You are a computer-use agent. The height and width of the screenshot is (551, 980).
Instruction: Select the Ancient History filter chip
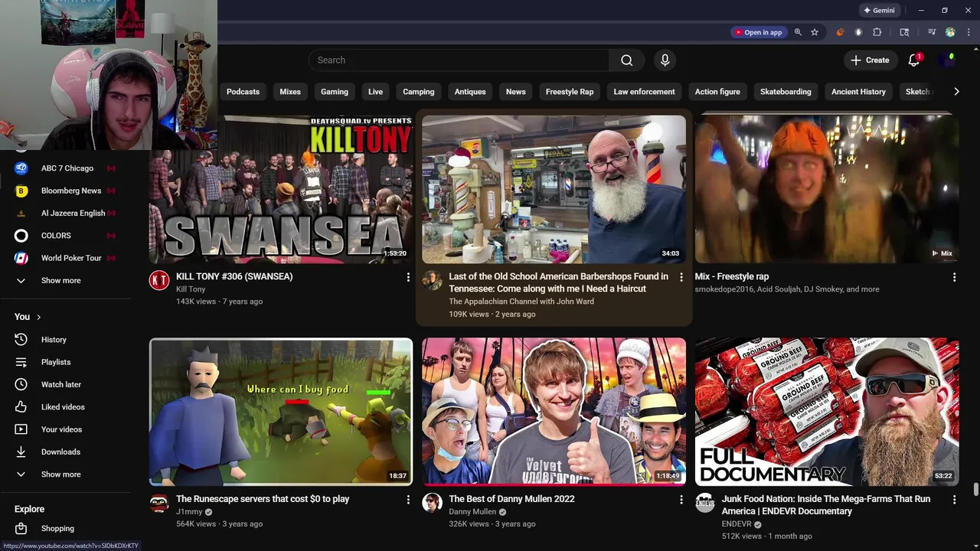point(858,92)
